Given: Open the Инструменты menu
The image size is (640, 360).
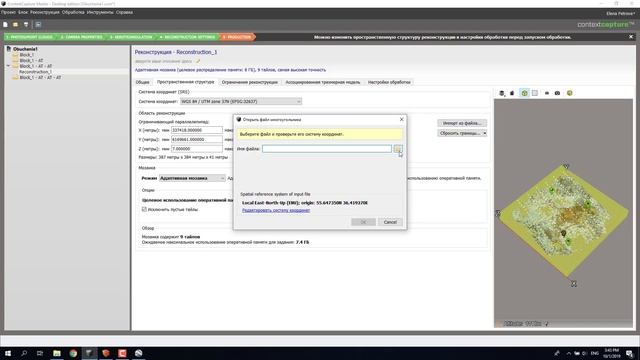Looking at the screenshot, I should click(100, 12).
